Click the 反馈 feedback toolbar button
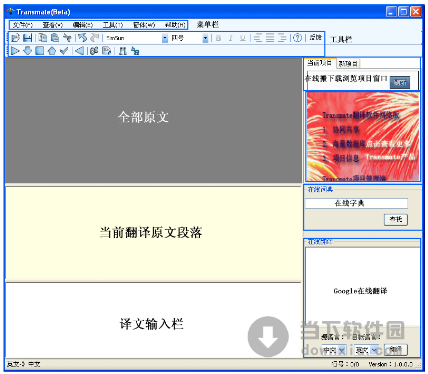 pos(315,37)
